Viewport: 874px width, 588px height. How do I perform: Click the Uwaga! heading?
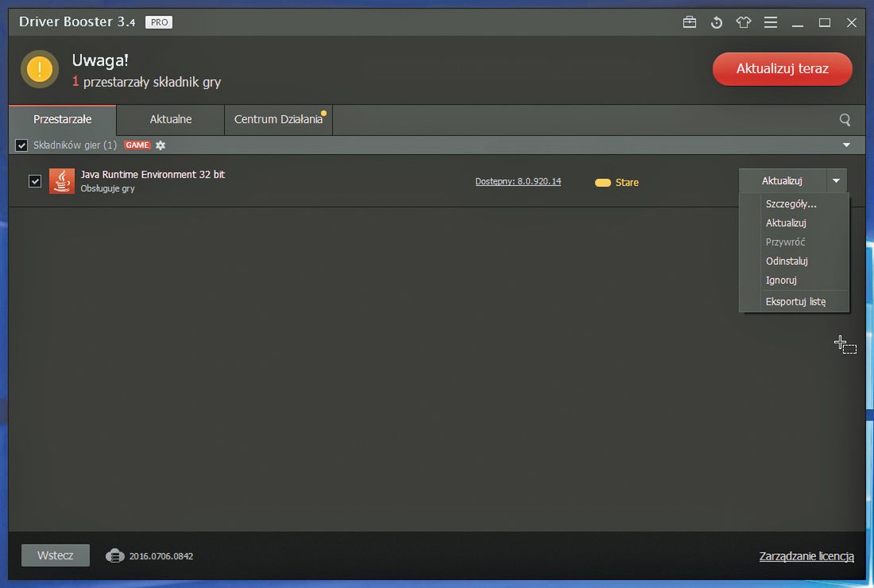pyautogui.click(x=100, y=60)
